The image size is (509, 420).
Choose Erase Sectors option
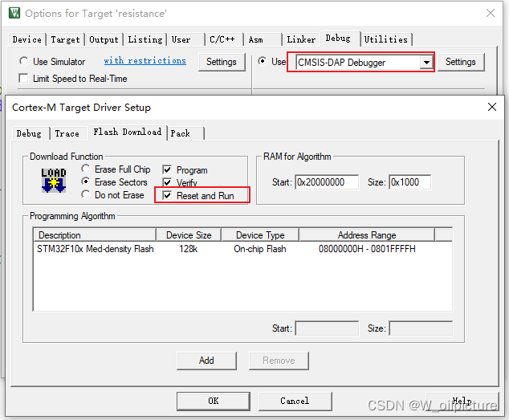tap(85, 181)
